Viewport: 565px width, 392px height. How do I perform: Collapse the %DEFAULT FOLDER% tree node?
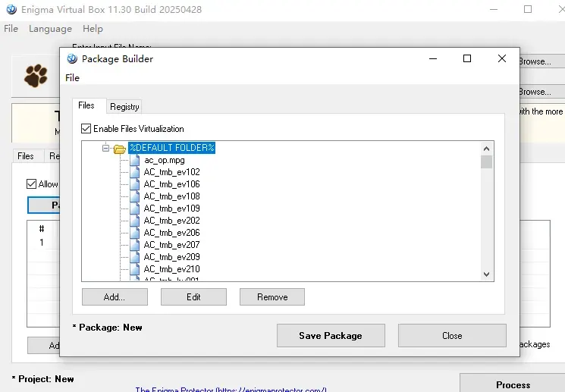105,148
